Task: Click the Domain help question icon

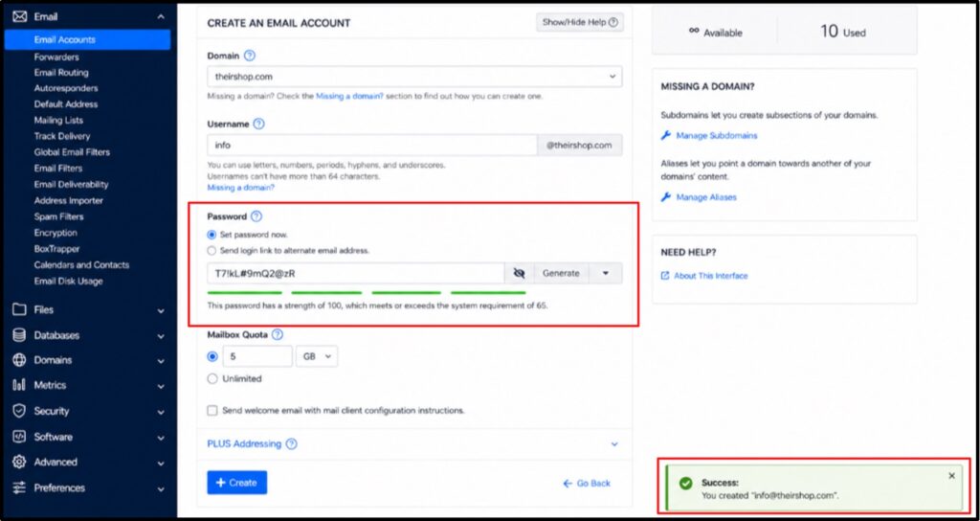Action: click(250, 56)
